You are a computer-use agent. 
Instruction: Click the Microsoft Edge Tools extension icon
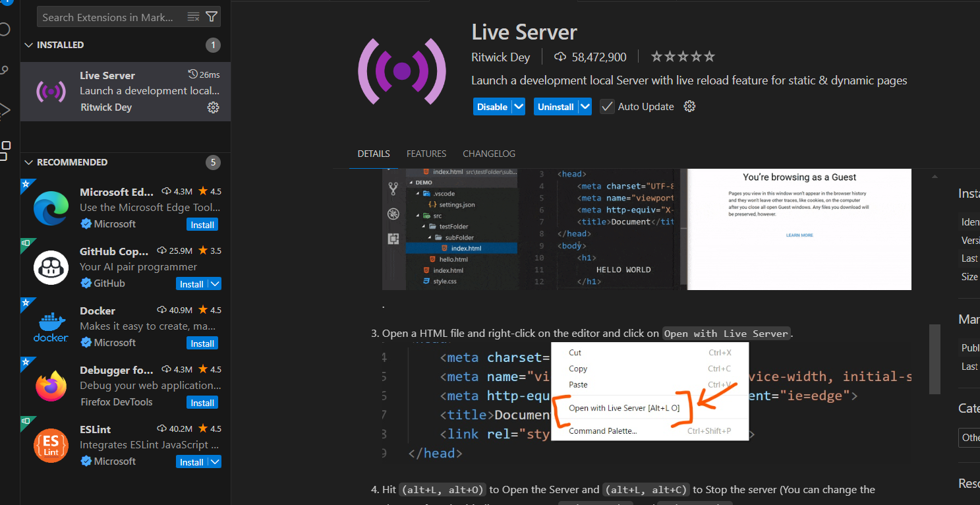[51, 208]
